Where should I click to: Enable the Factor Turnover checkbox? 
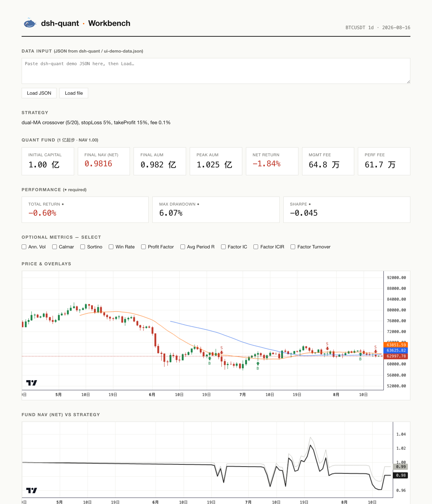click(x=293, y=247)
